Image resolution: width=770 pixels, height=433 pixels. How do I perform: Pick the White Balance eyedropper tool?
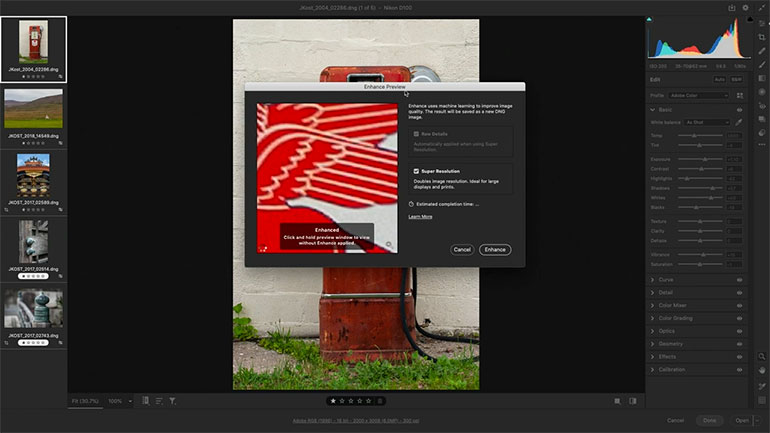[740, 122]
